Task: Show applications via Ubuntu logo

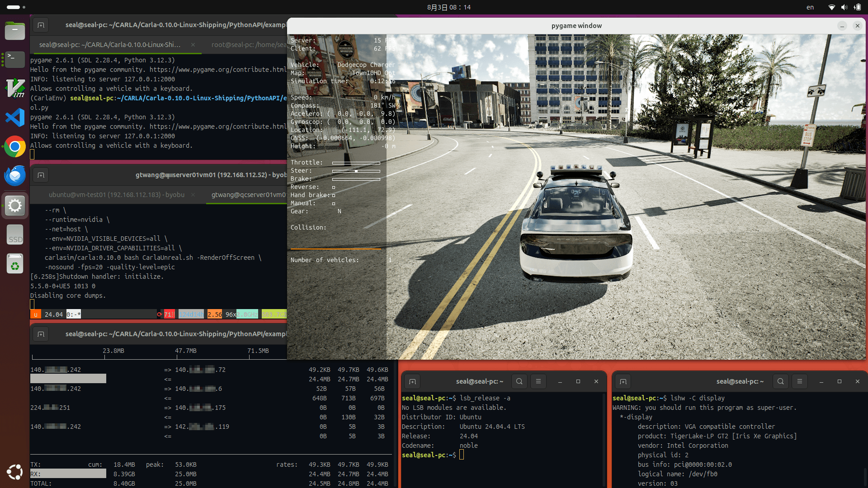Action: pos(15,472)
